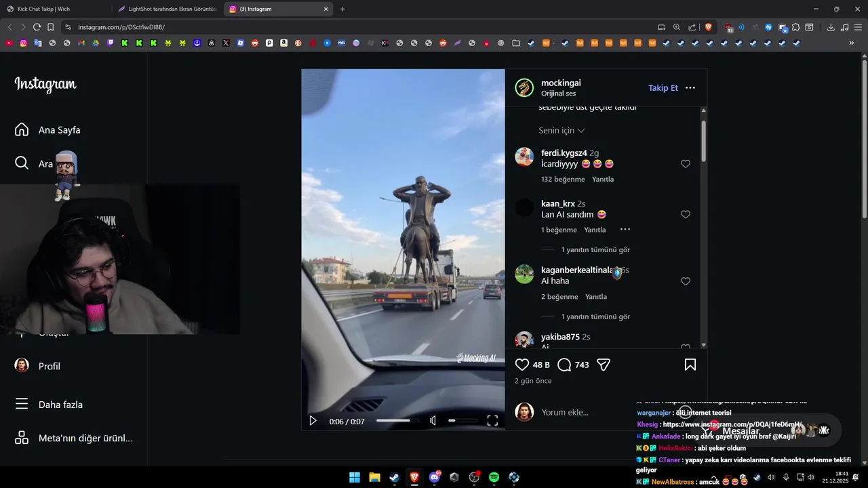Viewport: 868px width, 488px height.
Task: Open browser zoom magnifier icon
Action: pyautogui.click(x=676, y=27)
